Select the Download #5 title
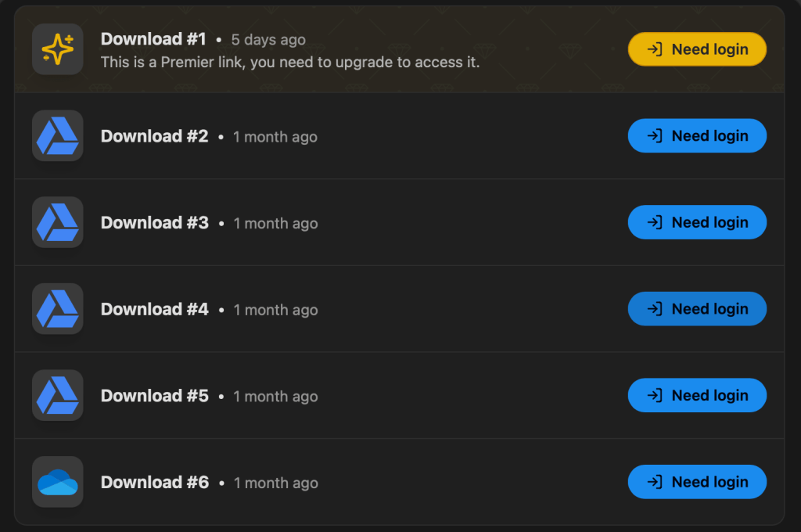The image size is (801, 532). click(155, 396)
